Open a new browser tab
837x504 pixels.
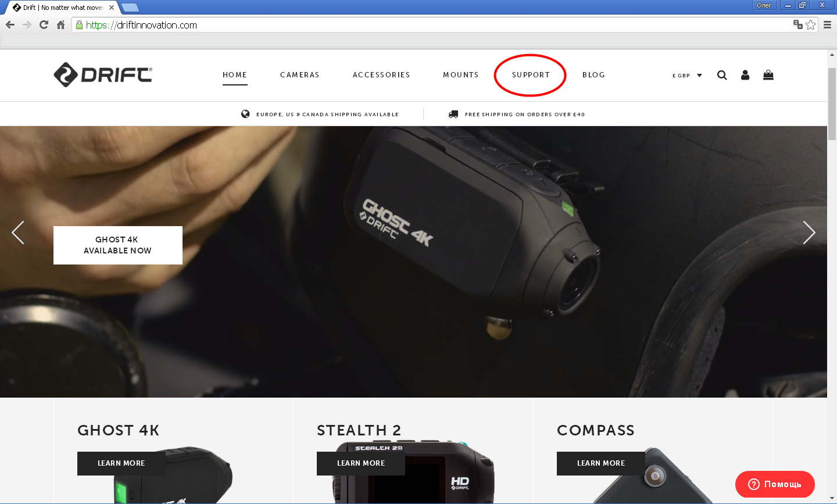130,8
